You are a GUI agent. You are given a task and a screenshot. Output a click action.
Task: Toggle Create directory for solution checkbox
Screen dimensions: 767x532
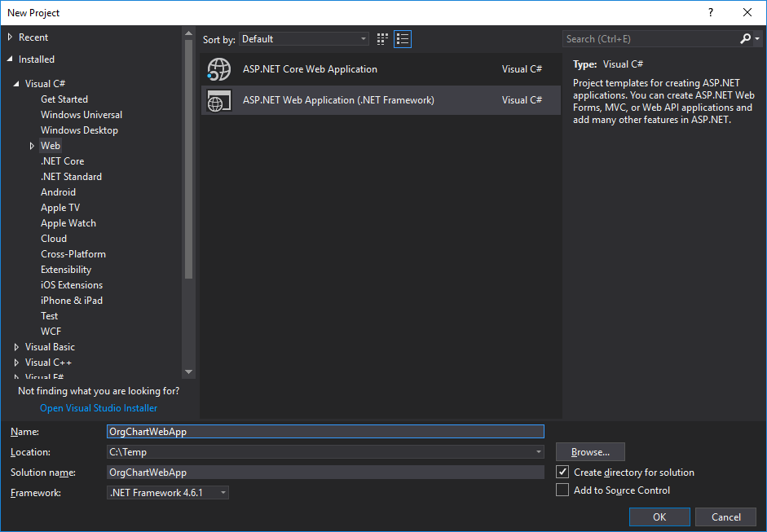click(x=562, y=472)
